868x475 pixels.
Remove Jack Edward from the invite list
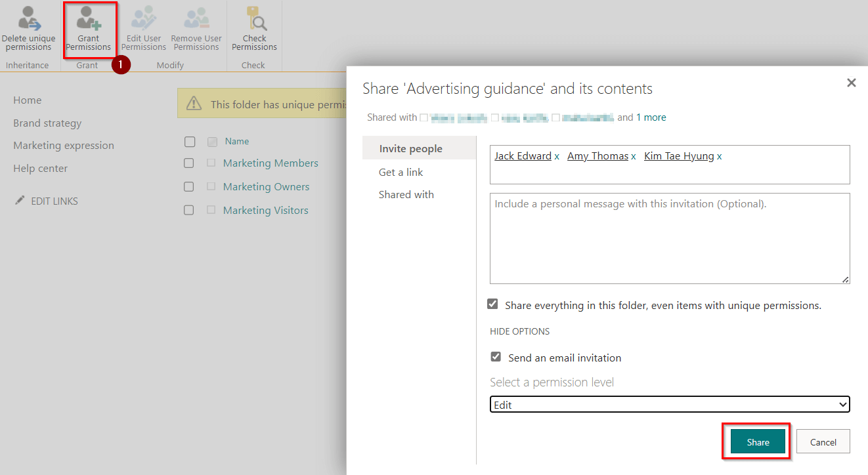[557, 157]
